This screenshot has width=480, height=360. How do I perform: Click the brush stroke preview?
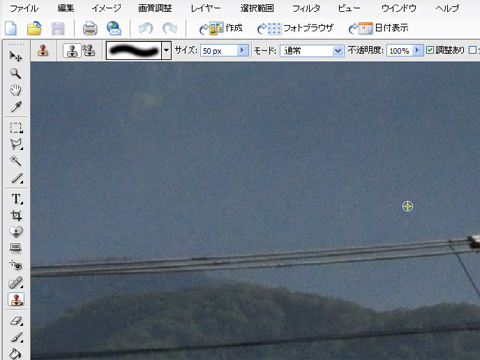tap(134, 51)
